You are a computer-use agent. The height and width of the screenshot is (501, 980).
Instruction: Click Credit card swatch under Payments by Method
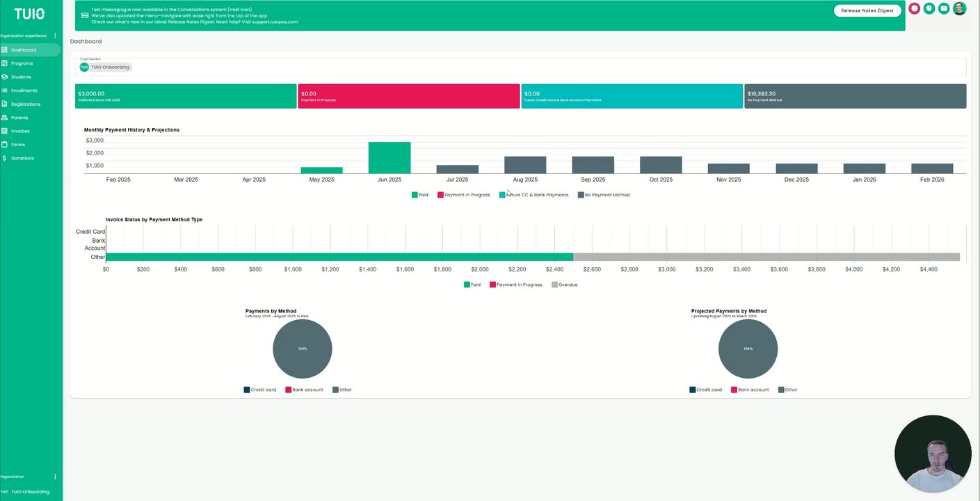pyautogui.click(x=247, y=390)
